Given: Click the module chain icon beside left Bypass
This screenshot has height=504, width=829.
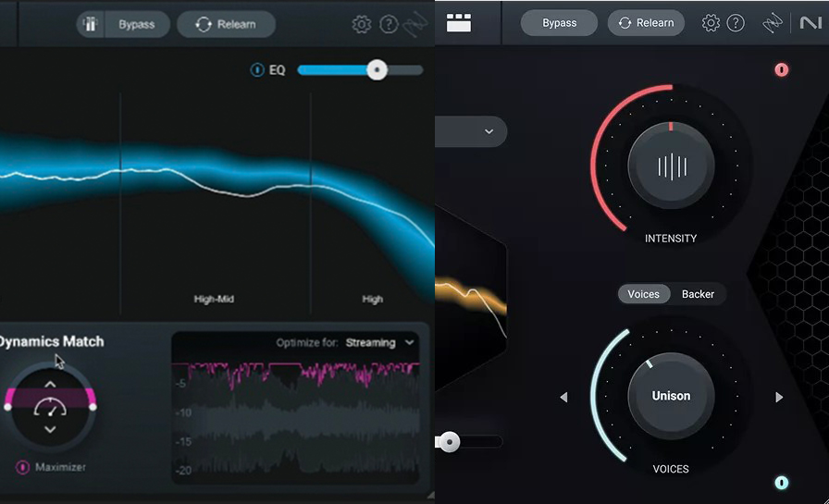Looking at the screenshot, I should (91, 24).
